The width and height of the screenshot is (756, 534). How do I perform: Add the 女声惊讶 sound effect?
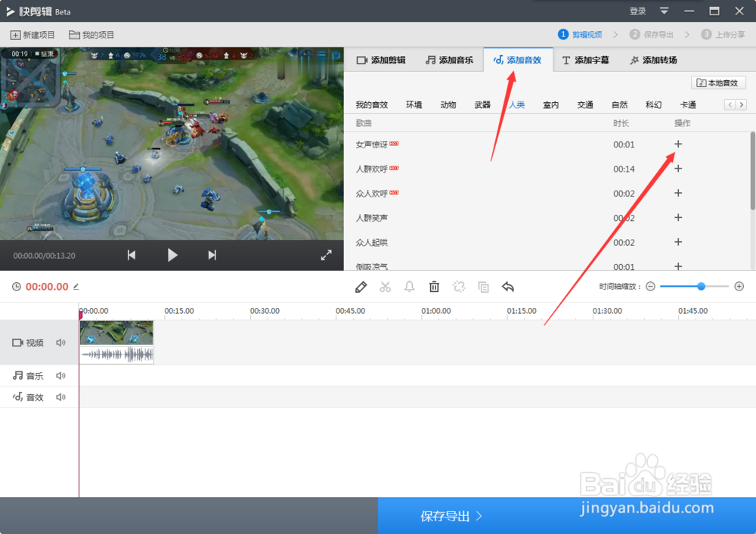click(x=678, y=144)
